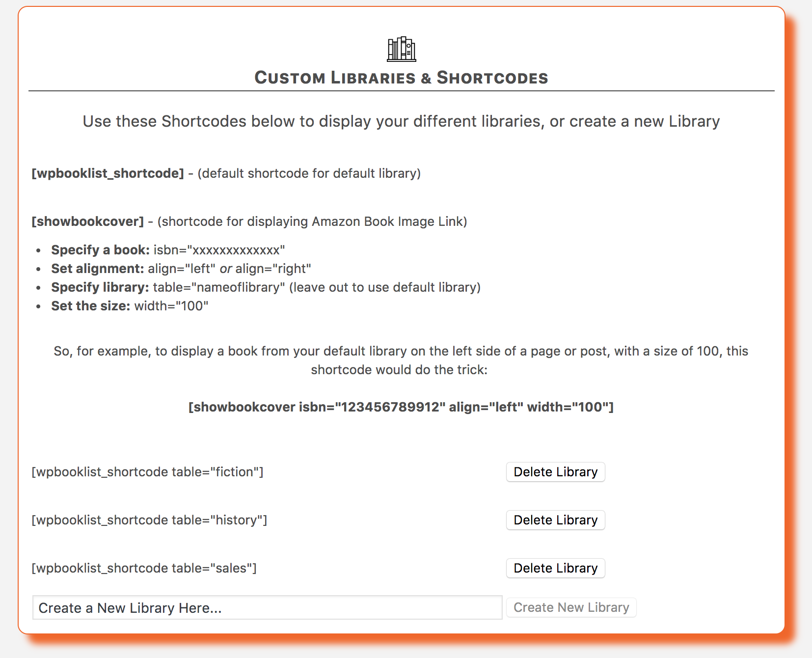Viewport: 812px width, 658px height.
Task: Click the 'default shortcode for default library' description
Action: coord(309,173)
